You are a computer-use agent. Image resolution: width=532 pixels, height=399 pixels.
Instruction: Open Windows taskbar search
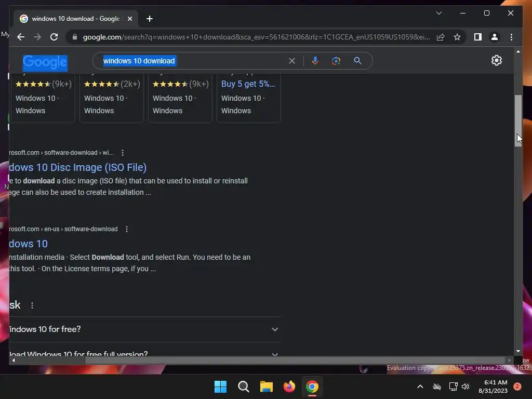pyautogui.click(x=243, y=387)
